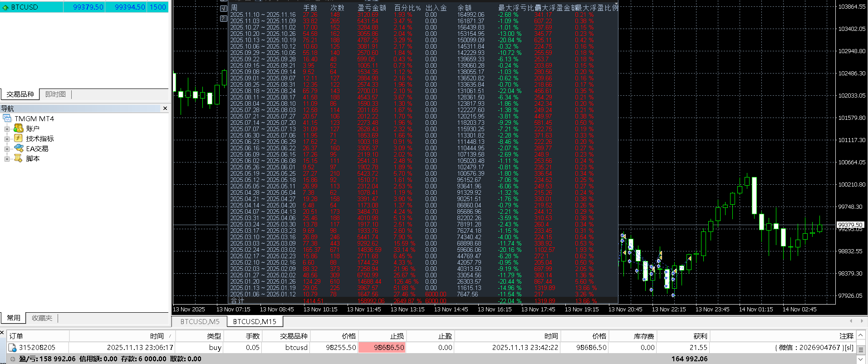Click the BTCUSD ask price 99394.50
Viewport: 868px width, 364px height.
click(130, 7)
